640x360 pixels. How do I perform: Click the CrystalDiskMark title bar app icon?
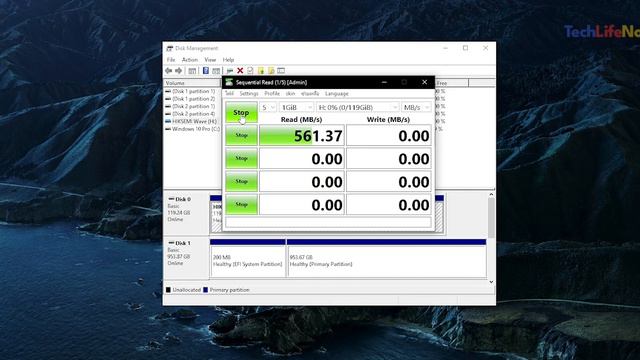[x=229, y=82]
